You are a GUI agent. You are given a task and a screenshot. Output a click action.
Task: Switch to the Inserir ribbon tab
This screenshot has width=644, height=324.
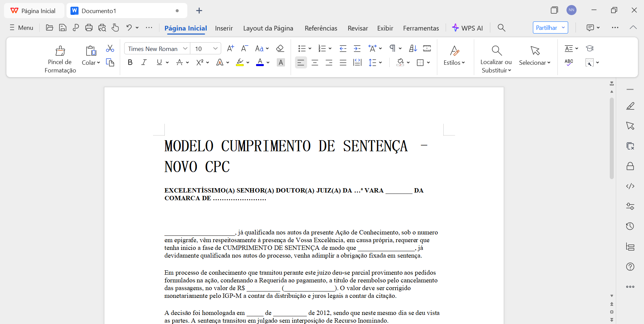click(x=224, y=28)
